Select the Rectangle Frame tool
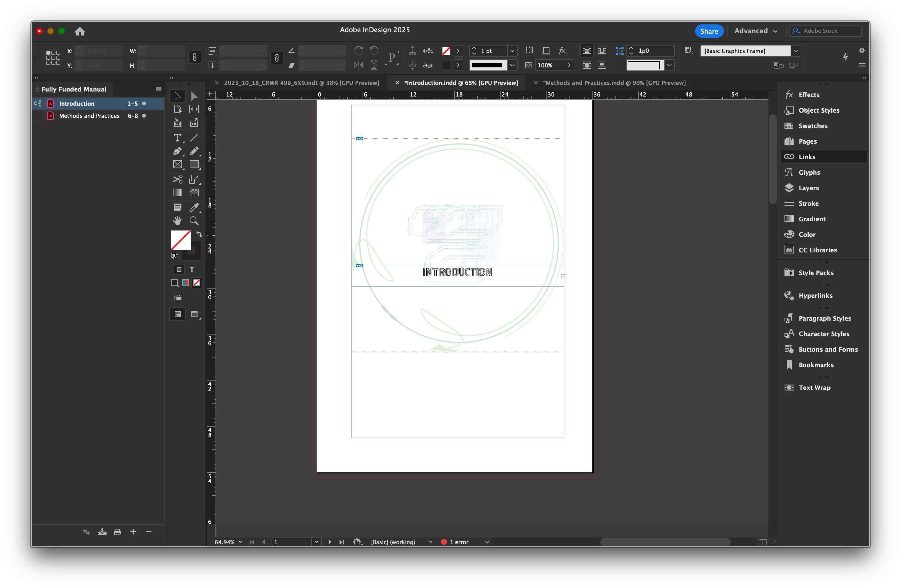 [177, 165]
